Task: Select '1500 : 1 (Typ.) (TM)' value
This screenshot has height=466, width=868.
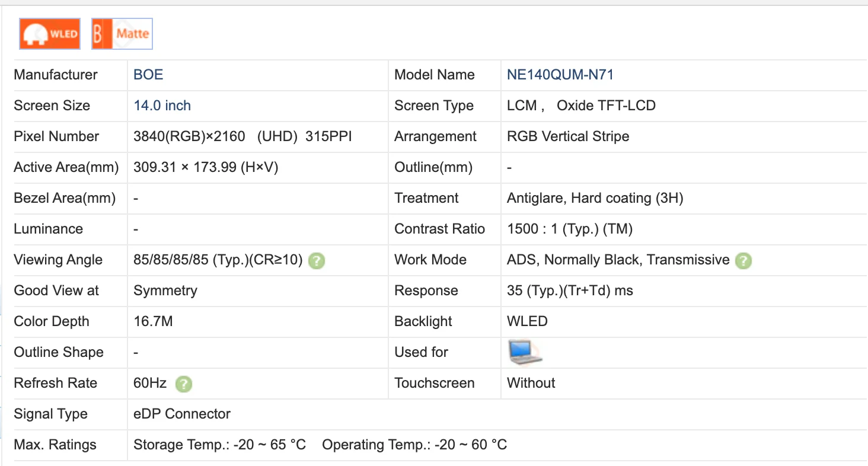Action: pyautogui.click(x=570, y=229)
